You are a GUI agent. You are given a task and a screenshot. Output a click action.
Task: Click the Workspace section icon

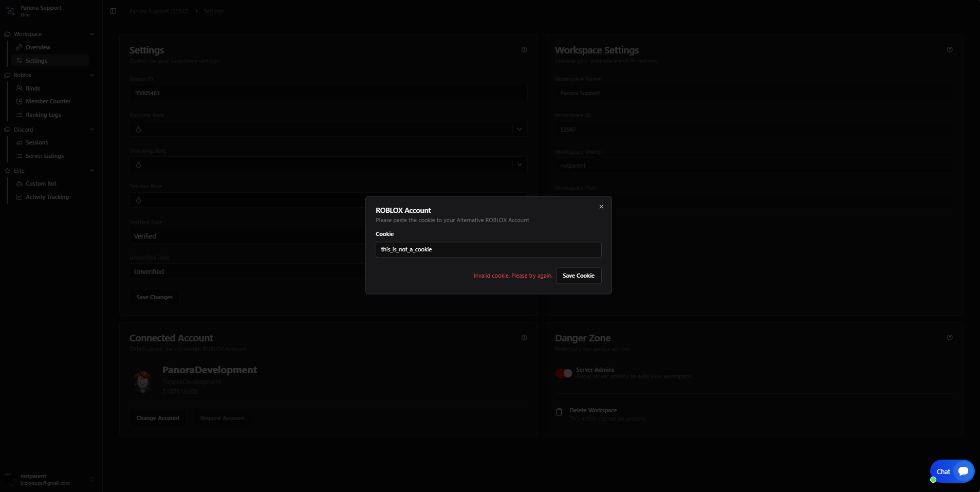[x=7, y=34]
